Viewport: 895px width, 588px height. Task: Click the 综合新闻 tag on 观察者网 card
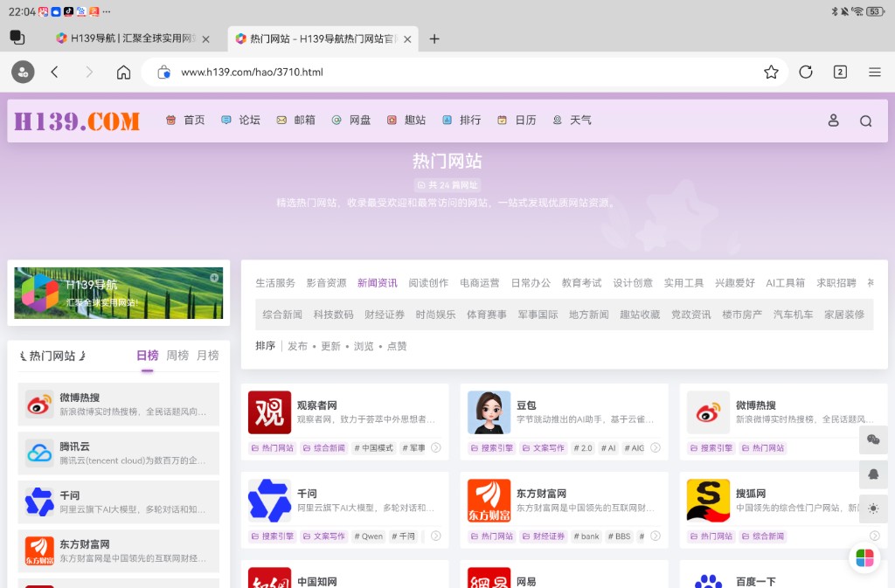point(323,447)
